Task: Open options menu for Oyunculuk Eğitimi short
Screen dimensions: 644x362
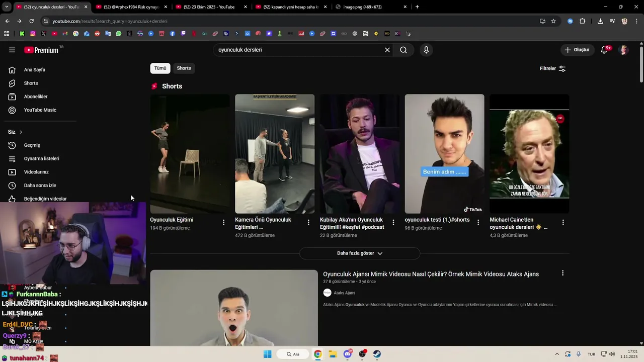Action: click(224, 222)
